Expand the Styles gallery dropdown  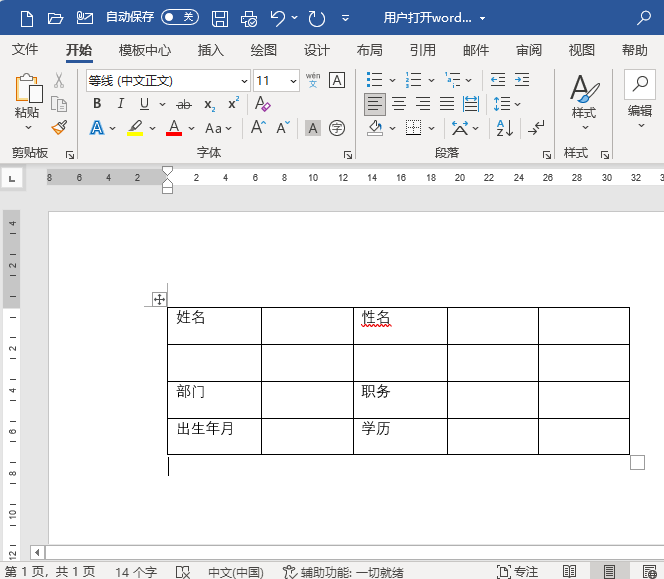click(585, 127)
